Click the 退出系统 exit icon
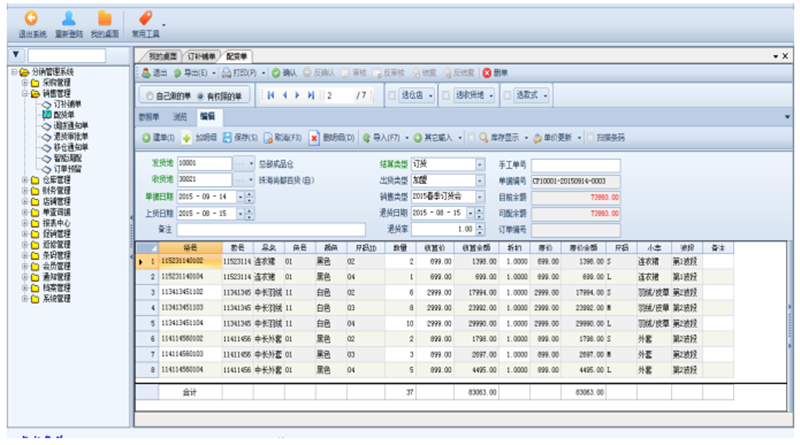Screen dimensions: 800x445 pyautogui.click(x=32, y=18)
